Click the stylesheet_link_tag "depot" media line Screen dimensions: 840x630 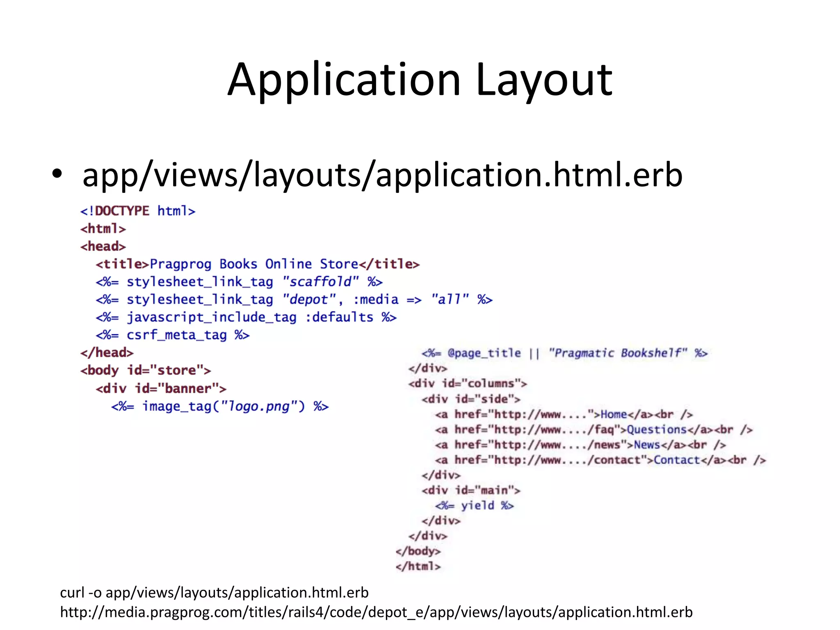coord(294,299)
